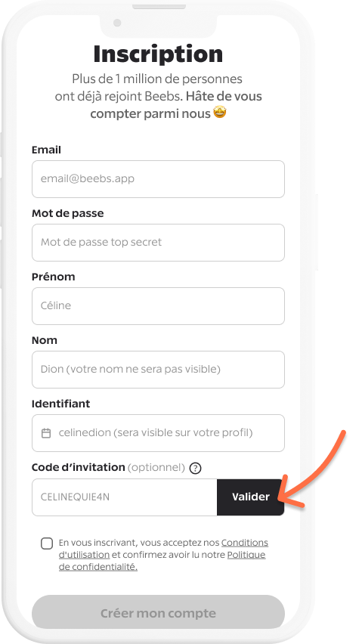Image resolution: width=362 pixels, height=644 pixels.
Task: Tap the phone's front camera dot
Action: pyautogui.click(x=117, y=23)
